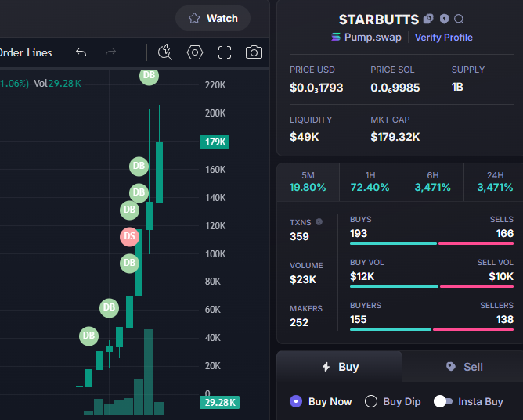523x420 pixels.
Task: Click the sellers count 138
Action: pos(505,319)
